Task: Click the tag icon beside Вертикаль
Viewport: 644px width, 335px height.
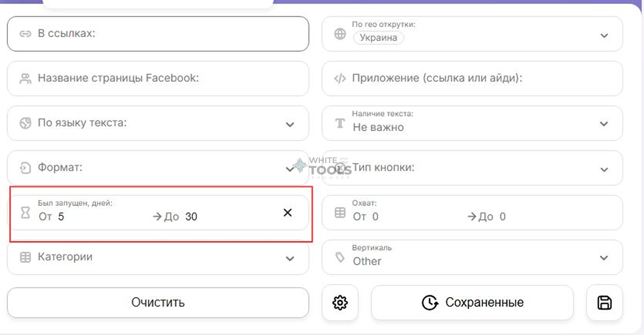Action: (x=340, y=257)
